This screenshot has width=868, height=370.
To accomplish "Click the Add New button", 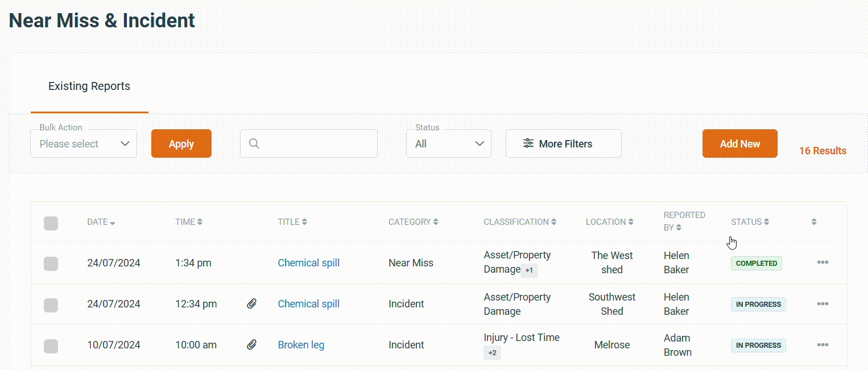I will point(739,144).
